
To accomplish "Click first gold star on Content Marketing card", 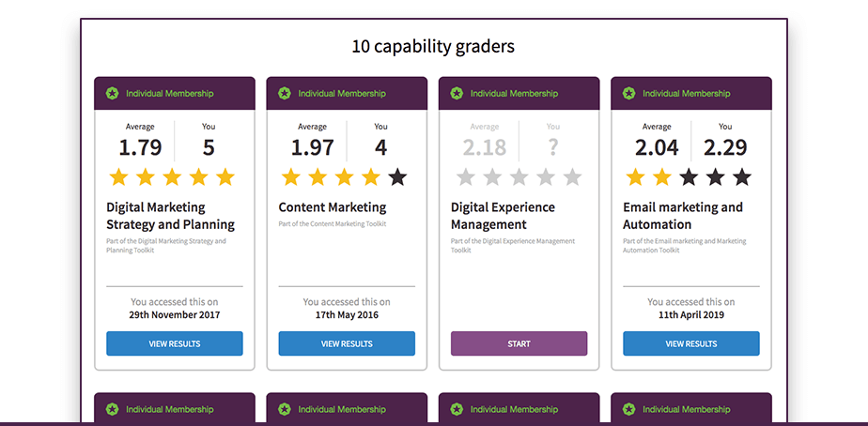I will pos(291,176).
